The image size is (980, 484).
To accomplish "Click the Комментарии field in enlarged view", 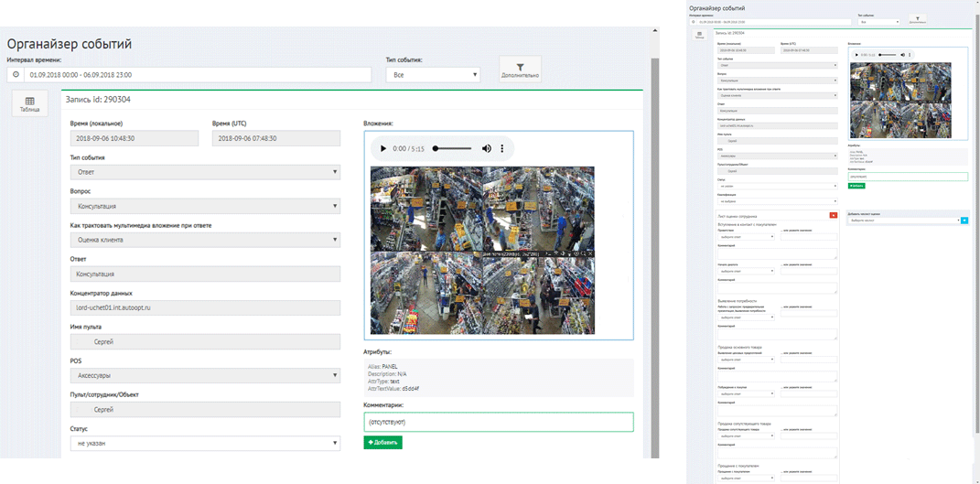I will (x=498, y=422).
